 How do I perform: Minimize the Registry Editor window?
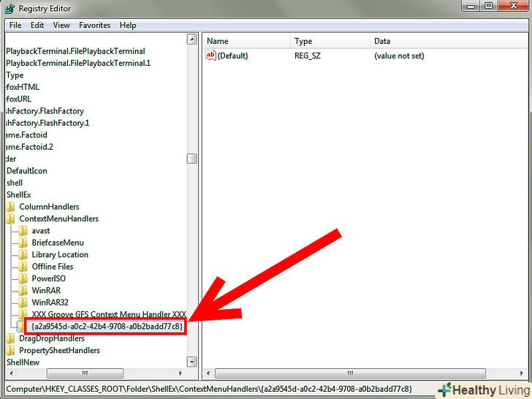471,6
